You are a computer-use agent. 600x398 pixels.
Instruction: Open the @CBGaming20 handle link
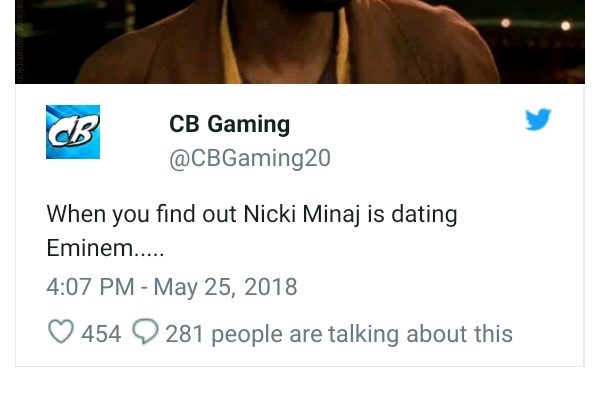(250, 158)
